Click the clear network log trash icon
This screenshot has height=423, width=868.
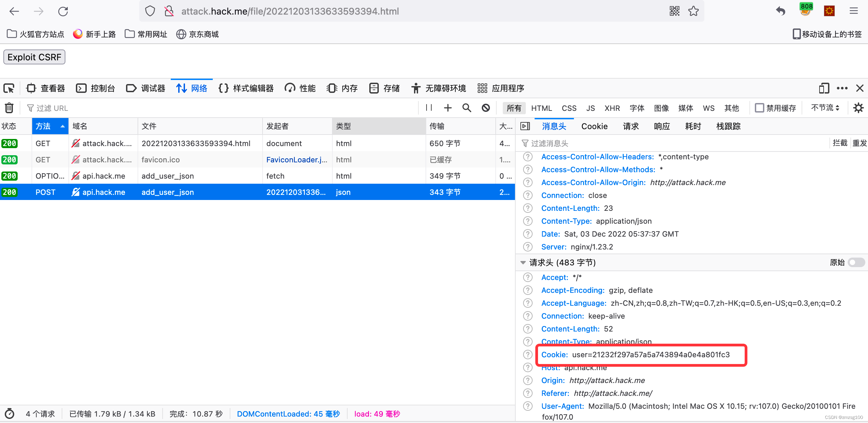[9, 108]
